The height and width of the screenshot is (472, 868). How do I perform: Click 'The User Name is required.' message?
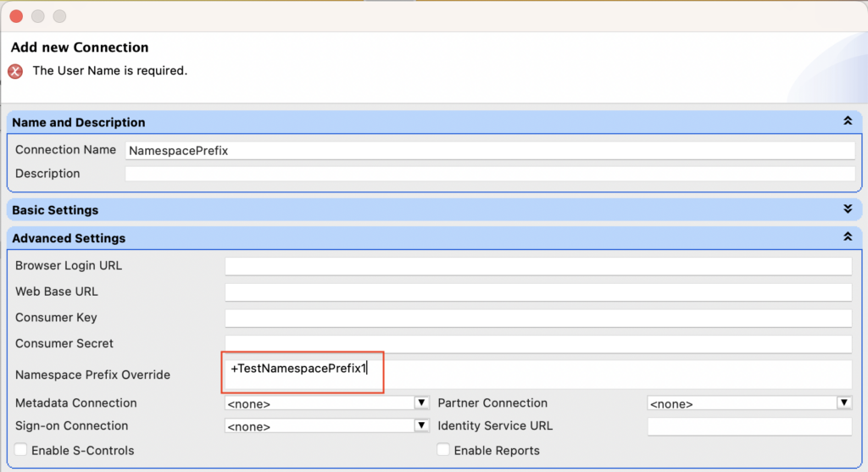[x=110, y=71]
